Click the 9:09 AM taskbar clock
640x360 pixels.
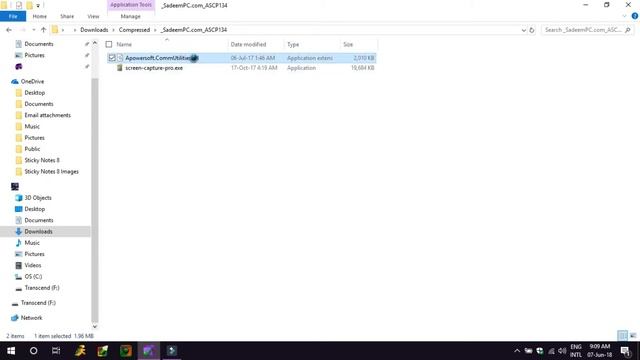600,347
